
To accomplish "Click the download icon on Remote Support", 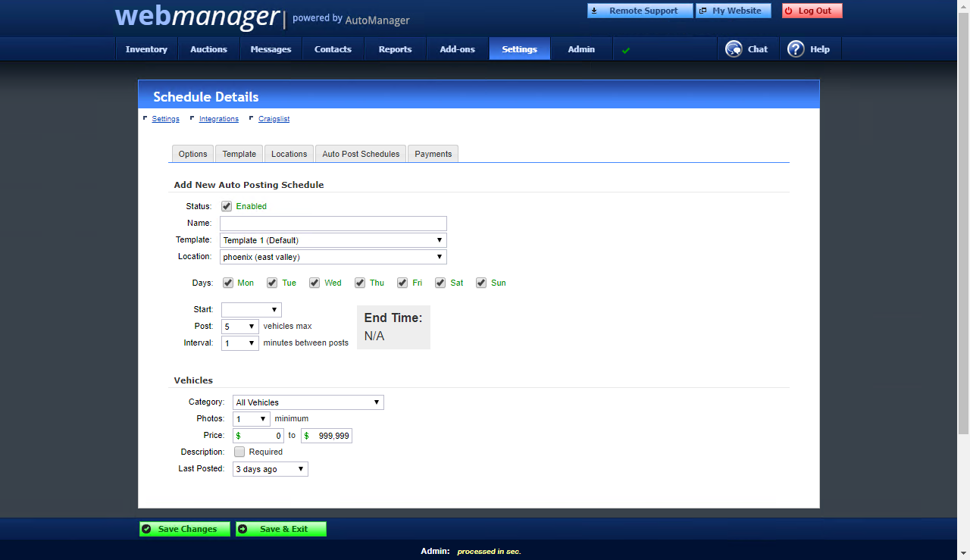I will [594, 10].
